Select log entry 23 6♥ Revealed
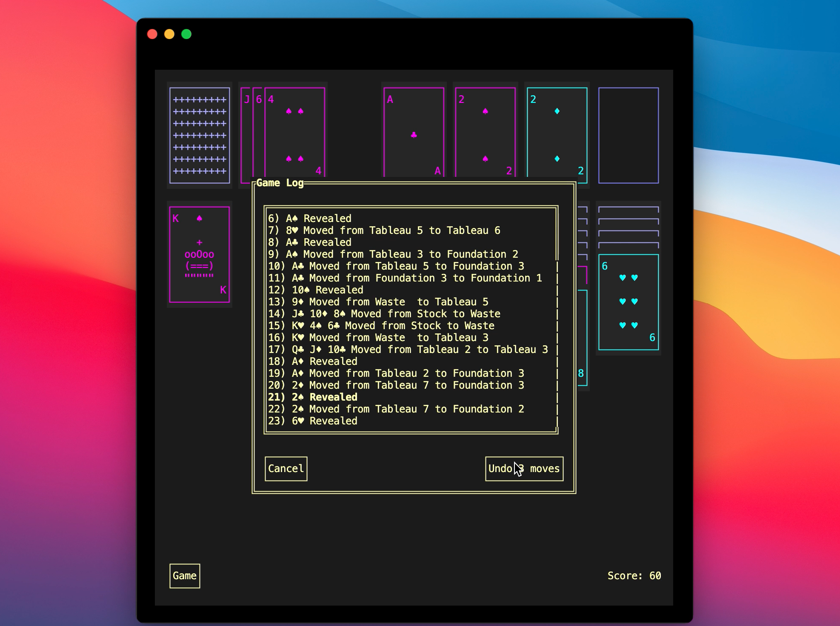Viewport: 840px width, 626px height. click(x=312, y=421)
